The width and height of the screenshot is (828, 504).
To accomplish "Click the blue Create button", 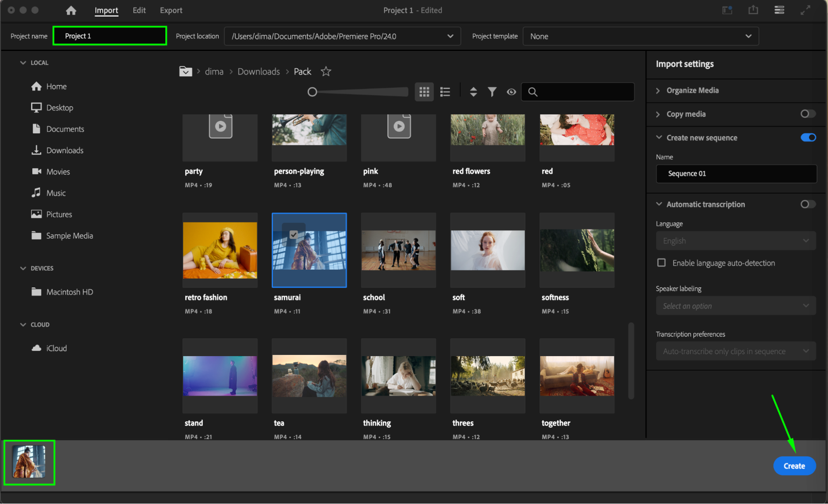I will click(794, 466).
